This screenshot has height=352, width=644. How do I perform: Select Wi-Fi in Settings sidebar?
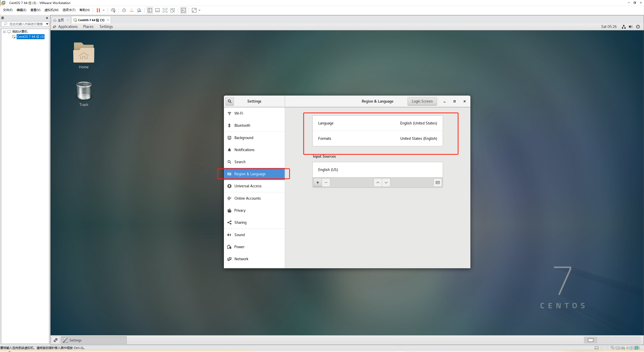click(x=254, y=113)
